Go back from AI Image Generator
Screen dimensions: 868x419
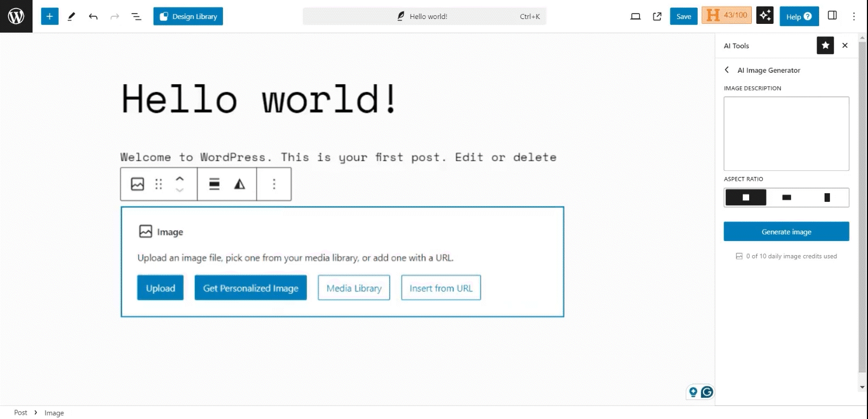point(727,70)
